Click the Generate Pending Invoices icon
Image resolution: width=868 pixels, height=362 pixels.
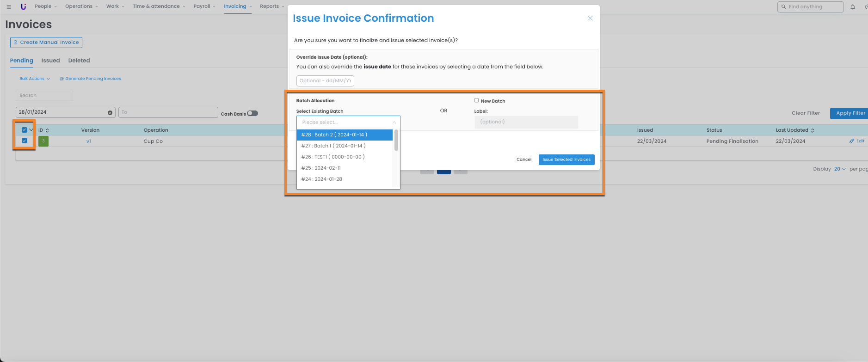coord(62,79)
